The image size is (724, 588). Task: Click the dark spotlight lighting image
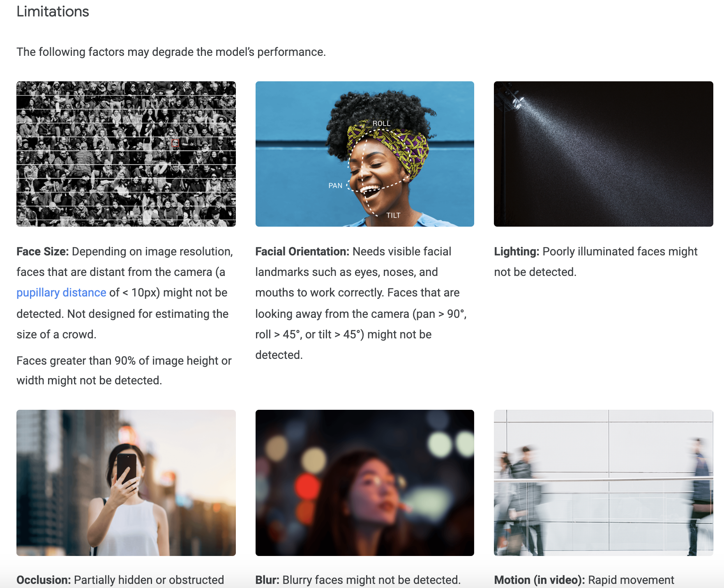point(603,154)
